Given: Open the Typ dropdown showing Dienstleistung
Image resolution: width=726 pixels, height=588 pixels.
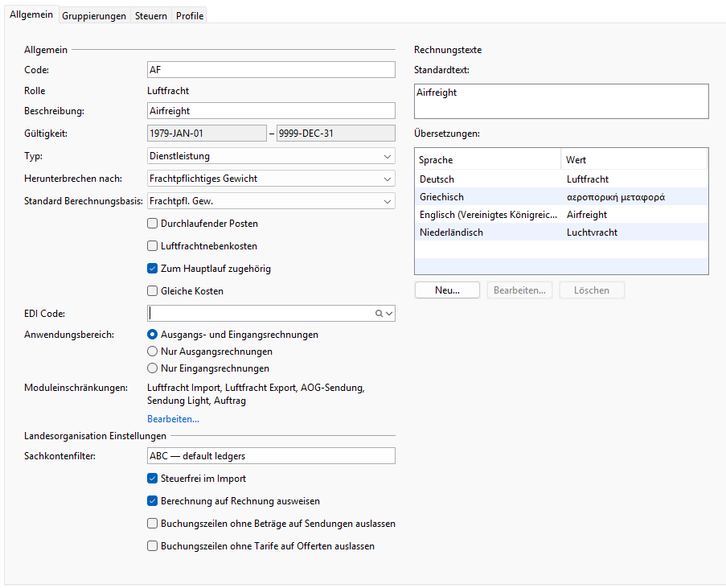Looking at the screenshot, I should click(x=271, y=156).
